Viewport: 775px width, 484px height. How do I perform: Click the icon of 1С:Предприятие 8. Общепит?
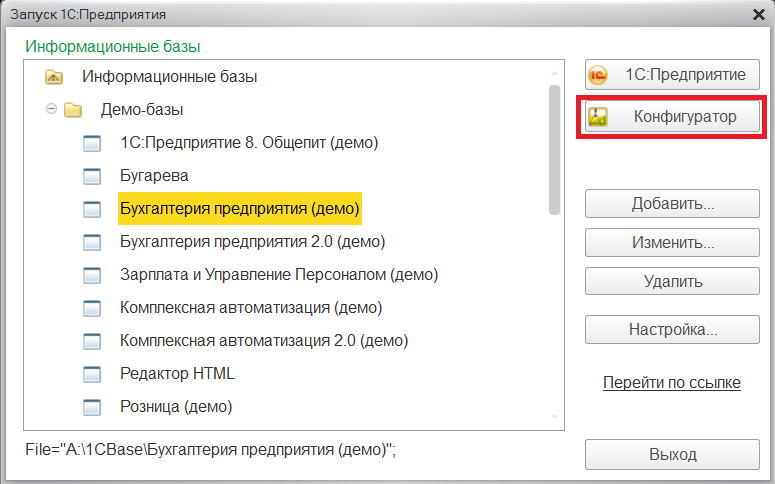(x=92, y=143)
